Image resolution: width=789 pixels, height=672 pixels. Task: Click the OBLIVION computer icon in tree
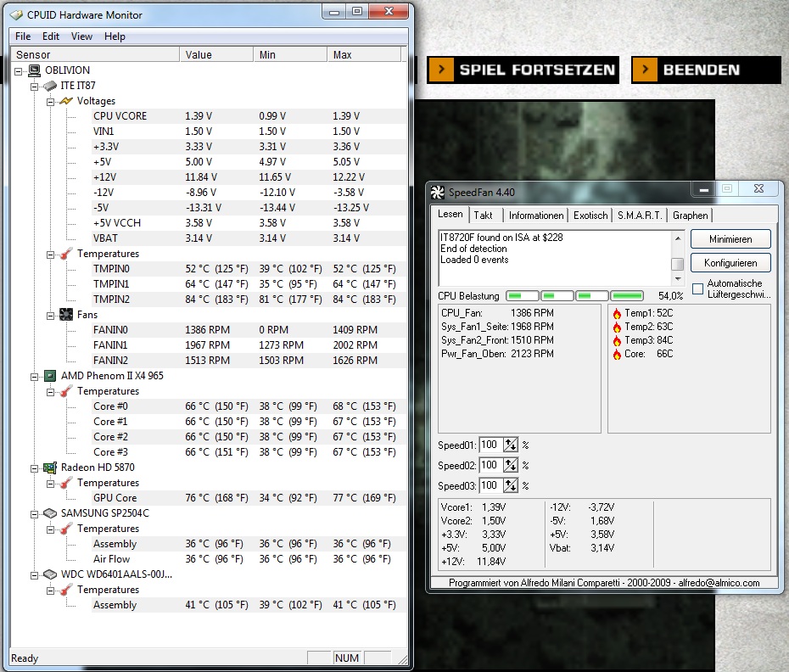coord(35,70)
